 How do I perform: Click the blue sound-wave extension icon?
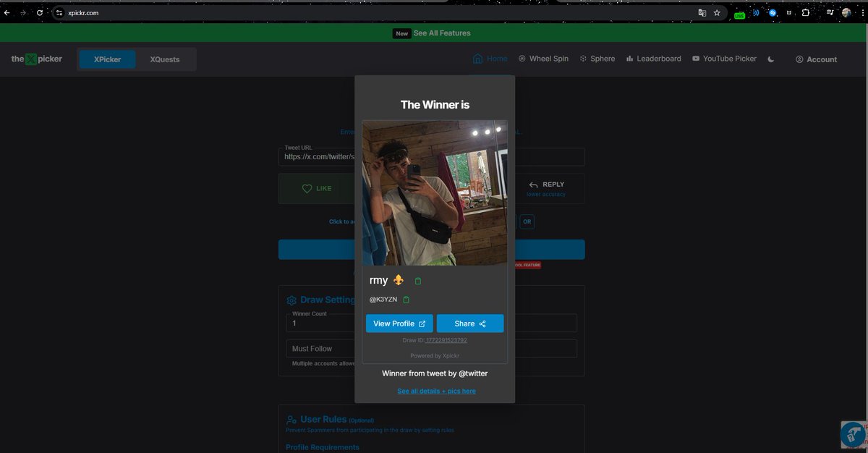pyautogui.click(x=756, y=13)
